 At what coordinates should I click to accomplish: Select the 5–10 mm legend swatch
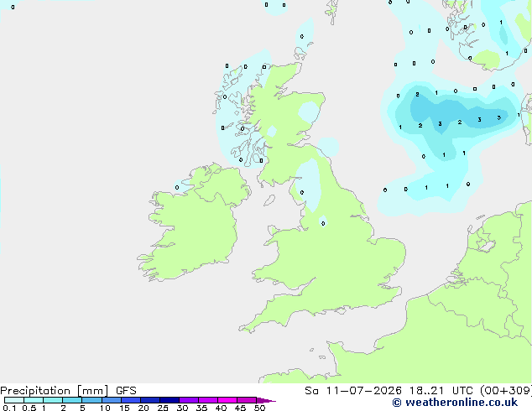click(x=92, y=400)
